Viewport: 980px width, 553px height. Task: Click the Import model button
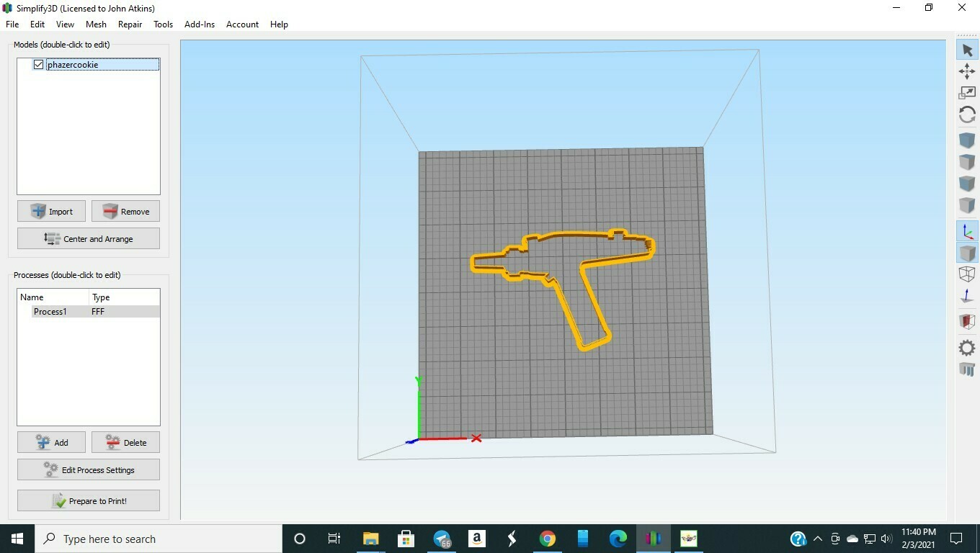pos(51,211)
